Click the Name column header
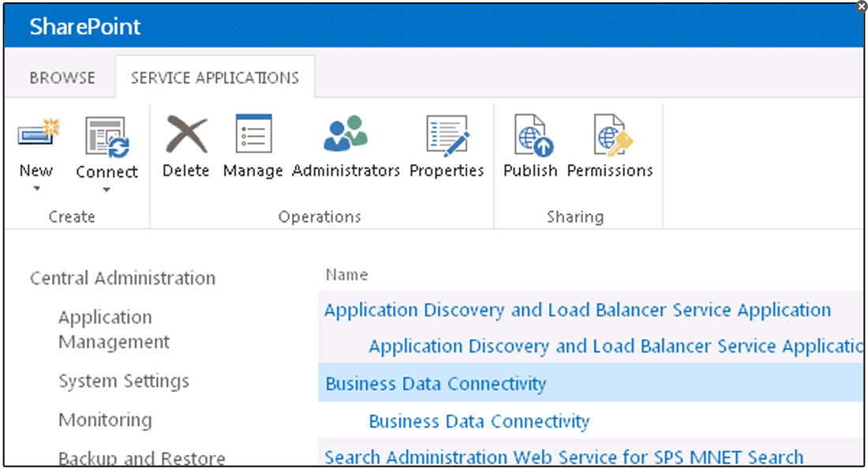Screen dimensions: 868x470 tap(346, 274)
